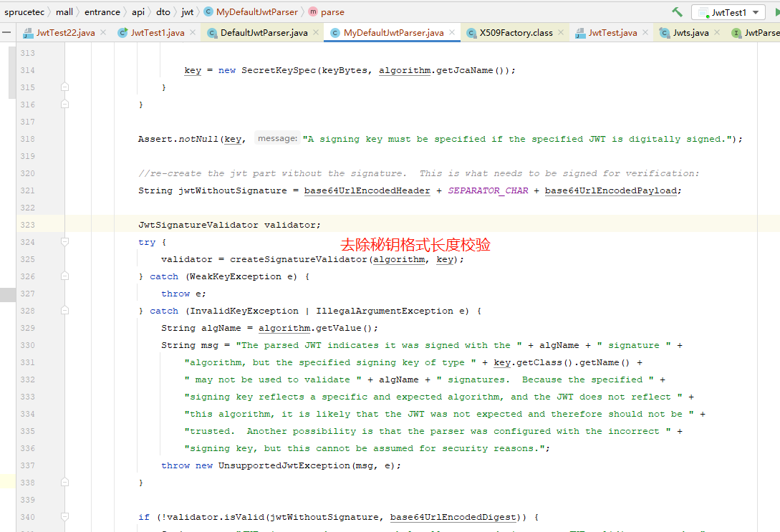The height and width of the screenshot is (532, 780).
Task: Click the method icon before parse breadcrumb
Action: tap(312, 11)
